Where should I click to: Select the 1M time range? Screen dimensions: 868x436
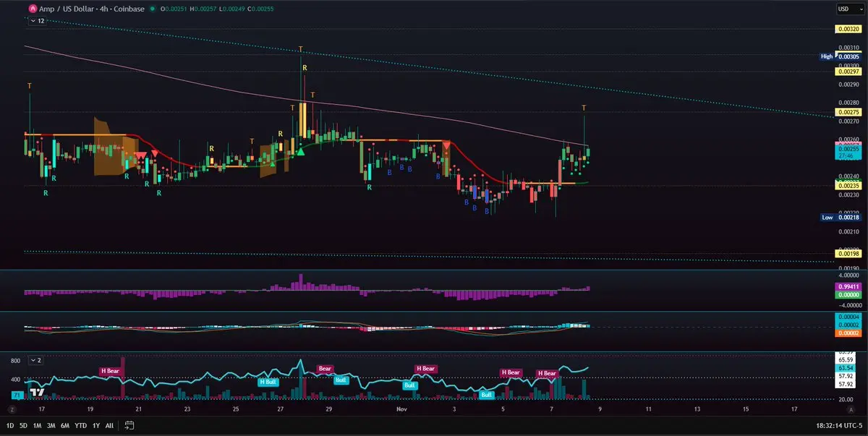click(x=37, y=425)
